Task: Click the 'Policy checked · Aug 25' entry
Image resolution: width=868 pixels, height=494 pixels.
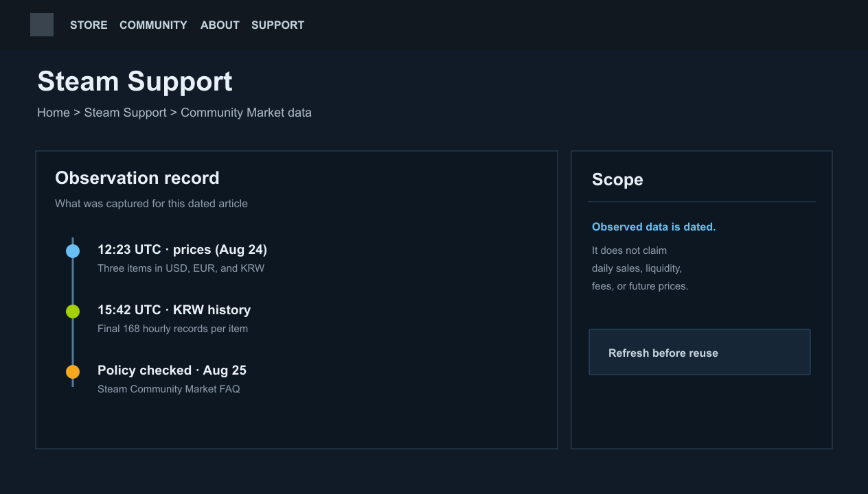Action: (172, 370)
